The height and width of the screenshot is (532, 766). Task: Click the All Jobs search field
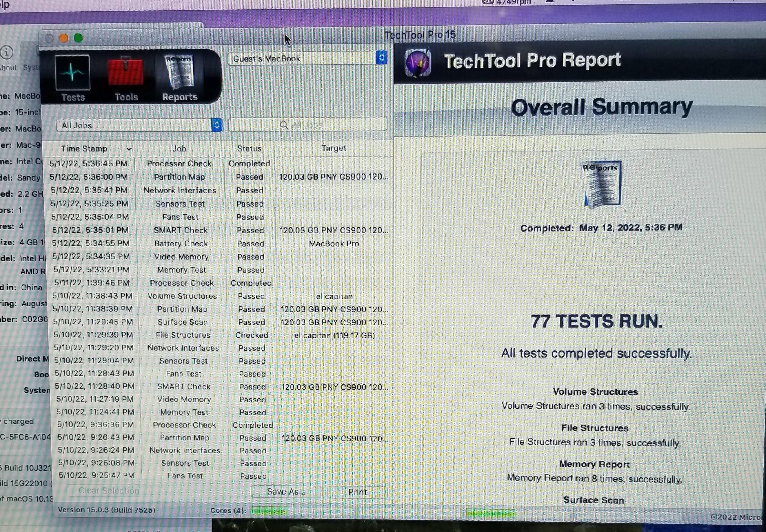308,125
